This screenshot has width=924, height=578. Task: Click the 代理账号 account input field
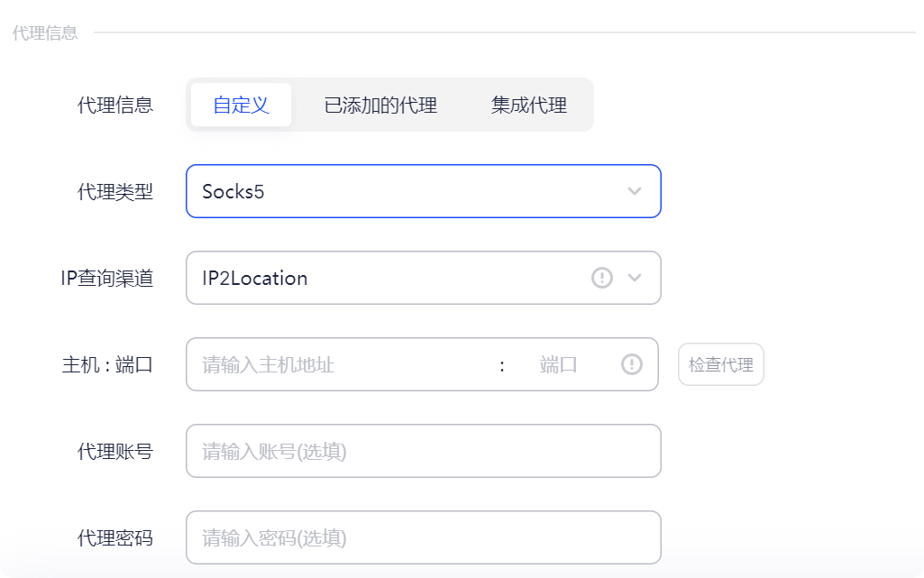424,451
